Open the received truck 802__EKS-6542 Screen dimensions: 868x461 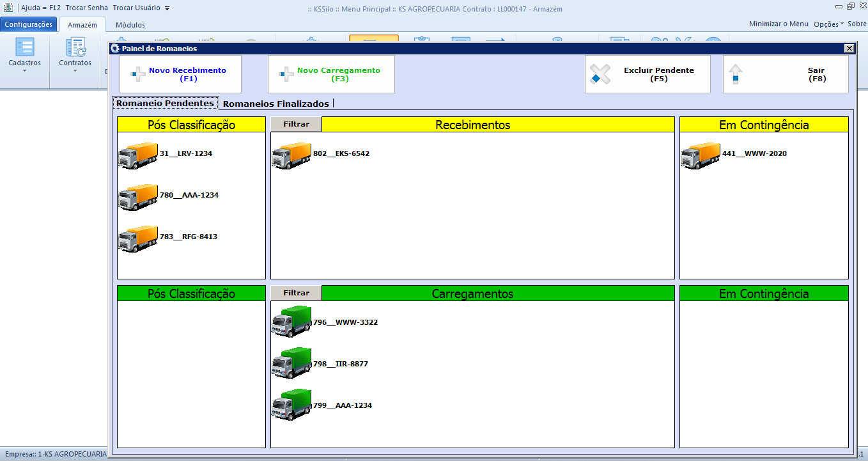(x=291, y=155)
